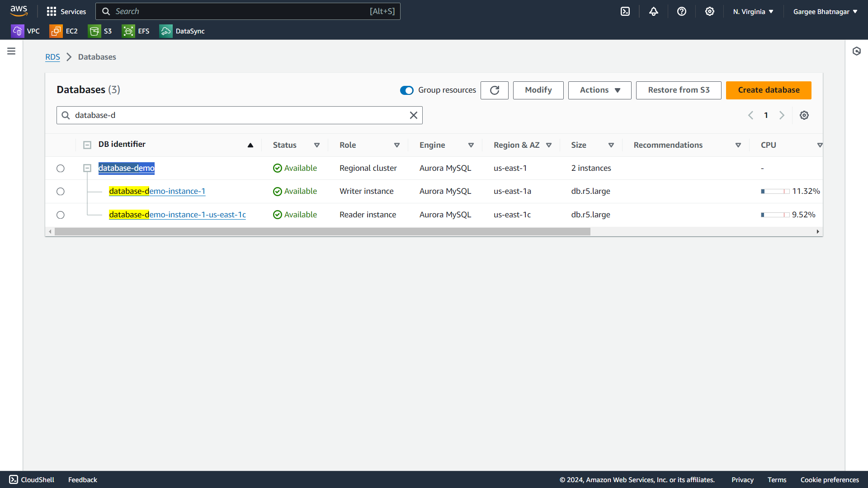Click the refresh databases button
This screenshot has height=488, width=868.
tap(495, 90)
